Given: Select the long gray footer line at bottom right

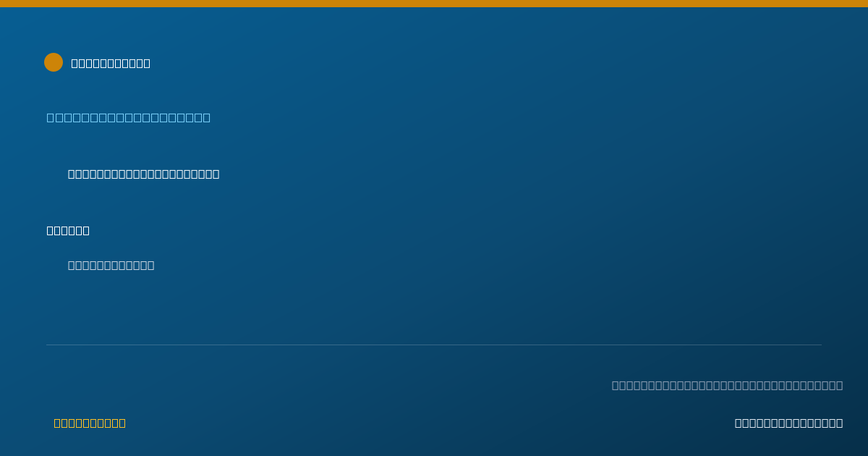Looking at the screenshot, I should (x=727, y=385).
